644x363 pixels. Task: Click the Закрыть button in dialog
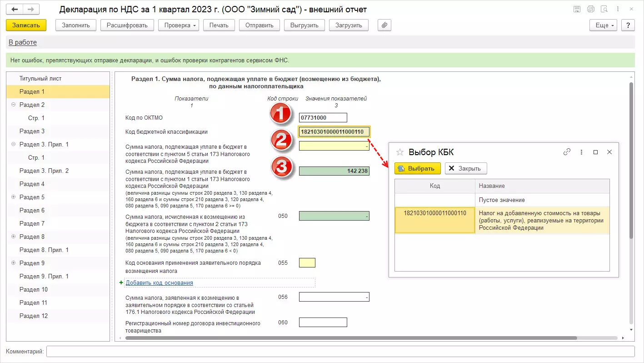pyautogui.click(x=466, y=168)
